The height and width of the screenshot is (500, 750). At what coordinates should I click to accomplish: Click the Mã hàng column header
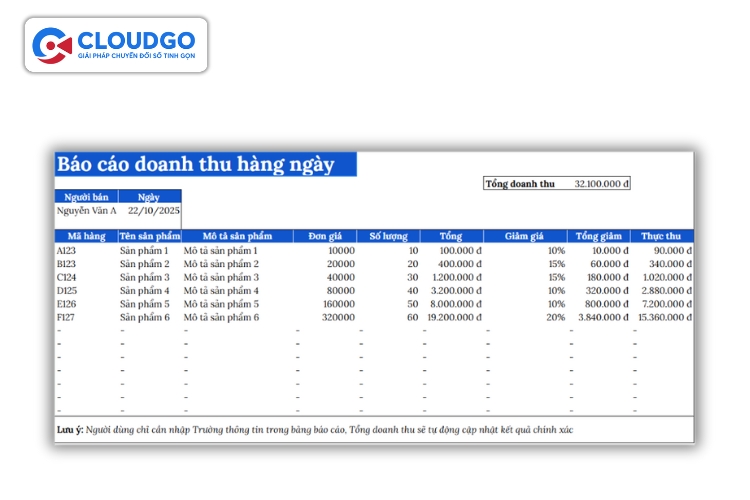click(x=81, y=237)
